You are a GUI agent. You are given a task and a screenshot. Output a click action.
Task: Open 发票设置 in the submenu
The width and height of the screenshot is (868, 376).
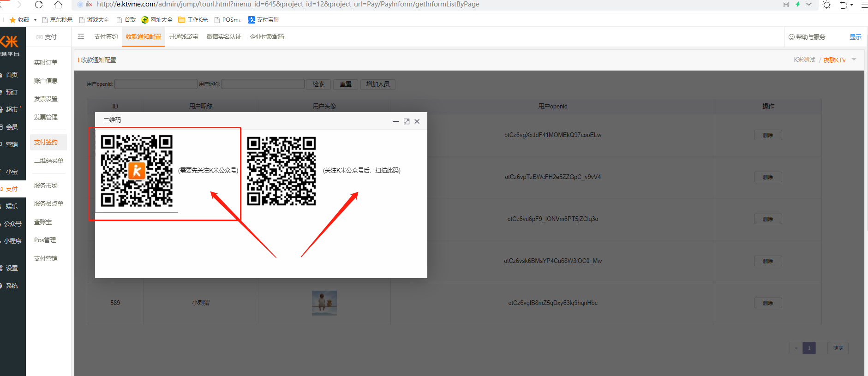[x=46, y=99]
